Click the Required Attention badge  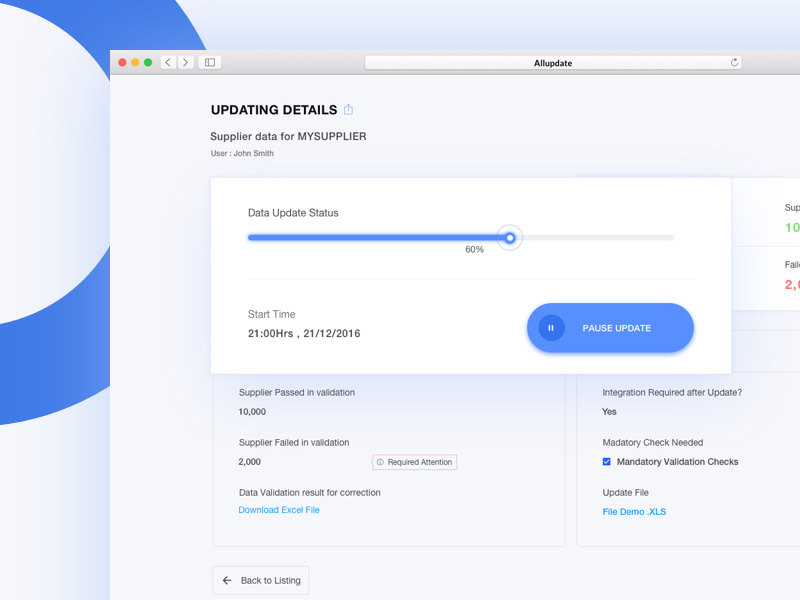coord(414,462)
